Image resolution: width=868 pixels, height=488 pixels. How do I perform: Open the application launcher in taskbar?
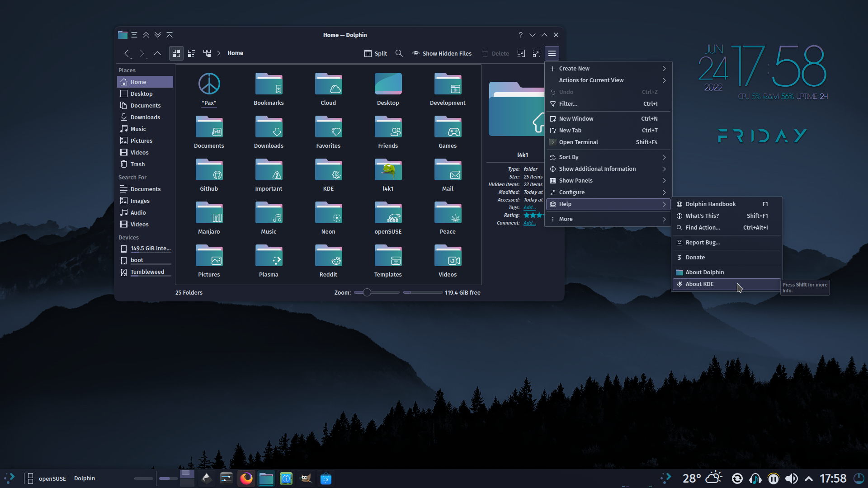pyautogui.click(x=9, y=479)
